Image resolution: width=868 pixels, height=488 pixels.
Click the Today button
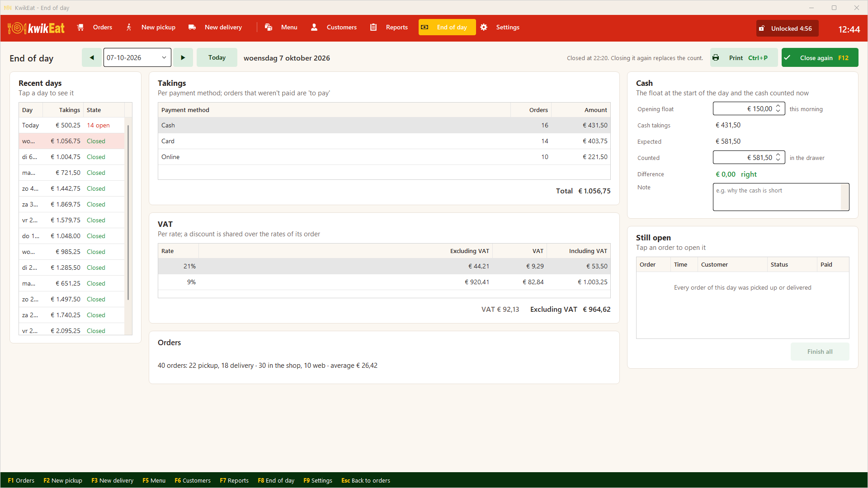pyautogui.click(x=217, y=57)
